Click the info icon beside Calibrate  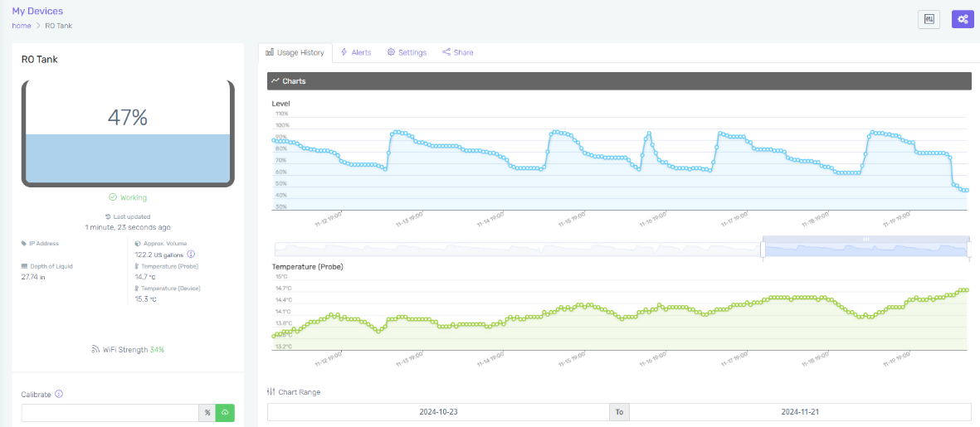point(59,394)
